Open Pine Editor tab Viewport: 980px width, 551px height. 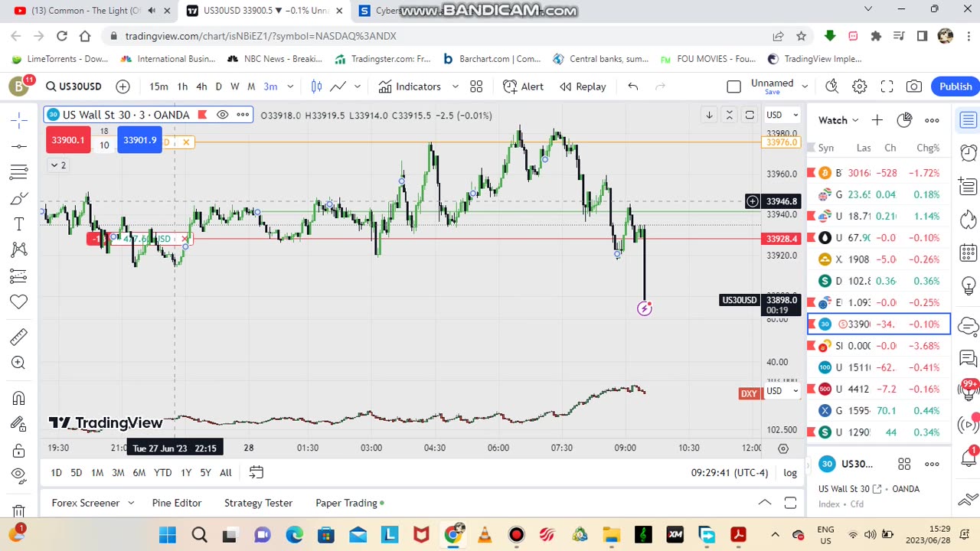(x=177, y=503)
